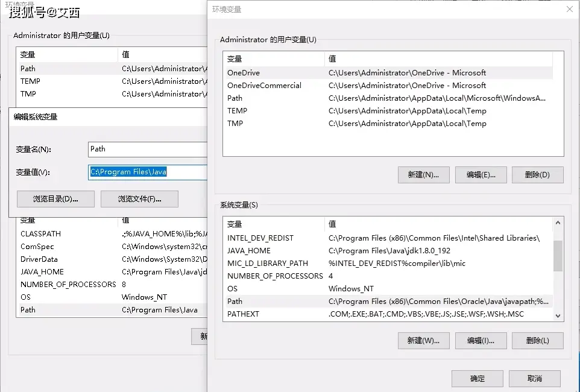Click 删除(D) button for user variables

[537, 175]
